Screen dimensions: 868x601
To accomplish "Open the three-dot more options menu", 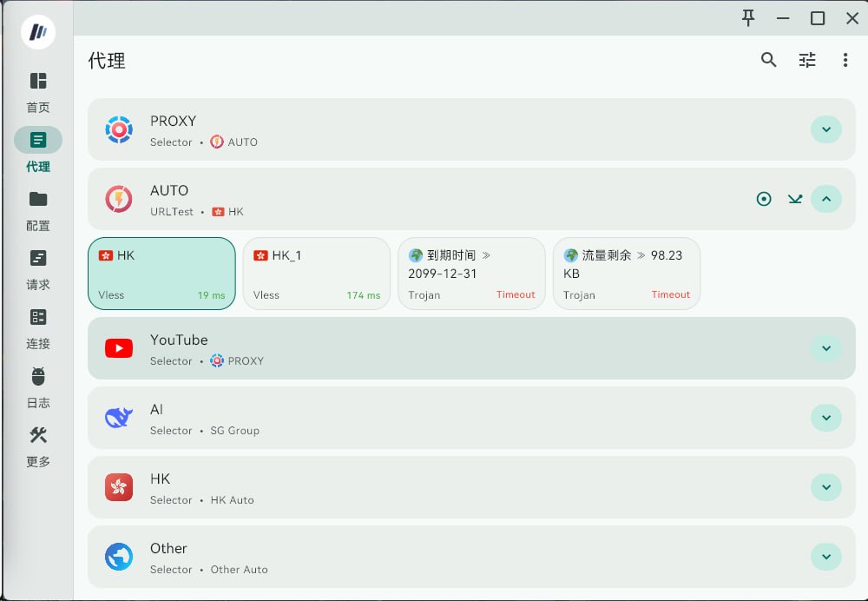I will click(845, 60).
